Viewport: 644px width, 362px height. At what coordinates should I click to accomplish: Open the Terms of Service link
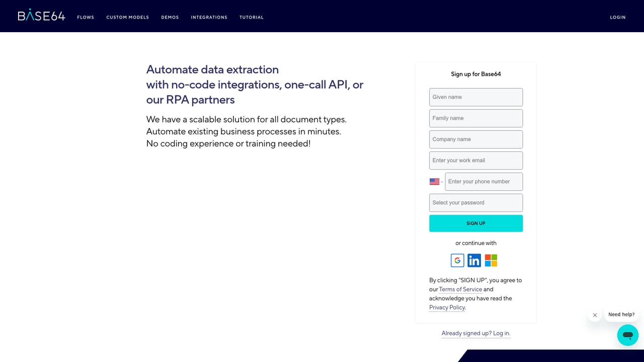(x=460, y=289)
